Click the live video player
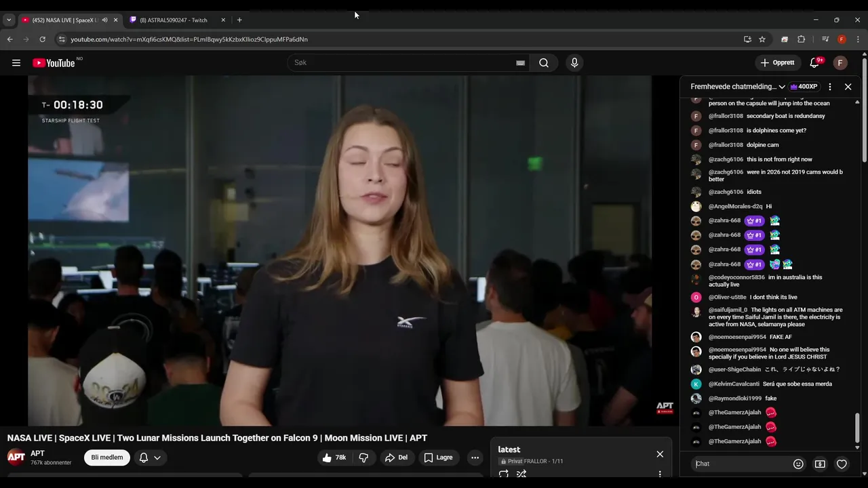868x488 pixels. tap(340, 251)
